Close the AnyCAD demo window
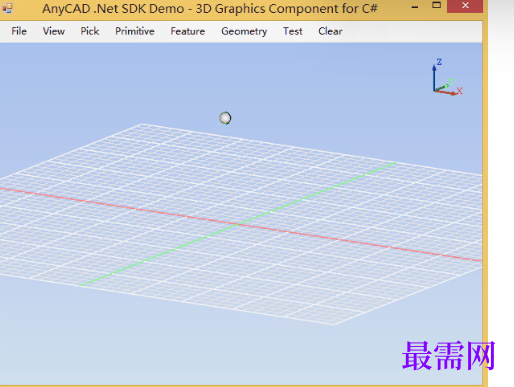Viewport: 514px width, 387px height. [465, 6]
